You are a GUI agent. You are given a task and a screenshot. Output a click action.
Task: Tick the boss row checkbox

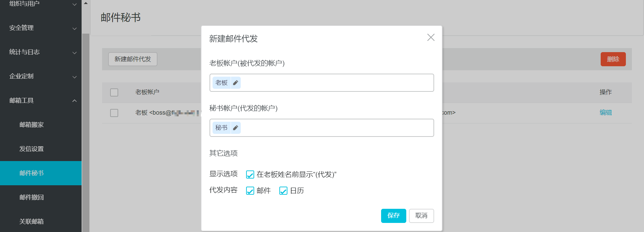point(114,113)
